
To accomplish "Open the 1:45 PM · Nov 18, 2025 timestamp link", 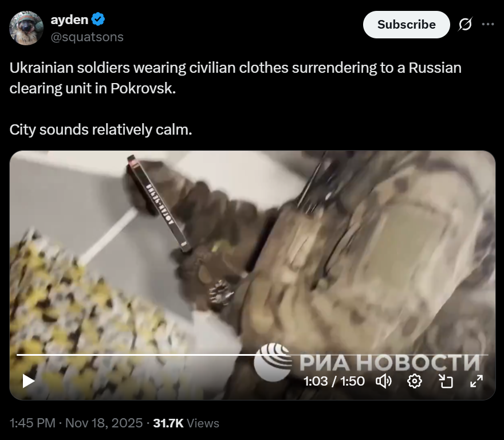I will (x=76, y=423).
